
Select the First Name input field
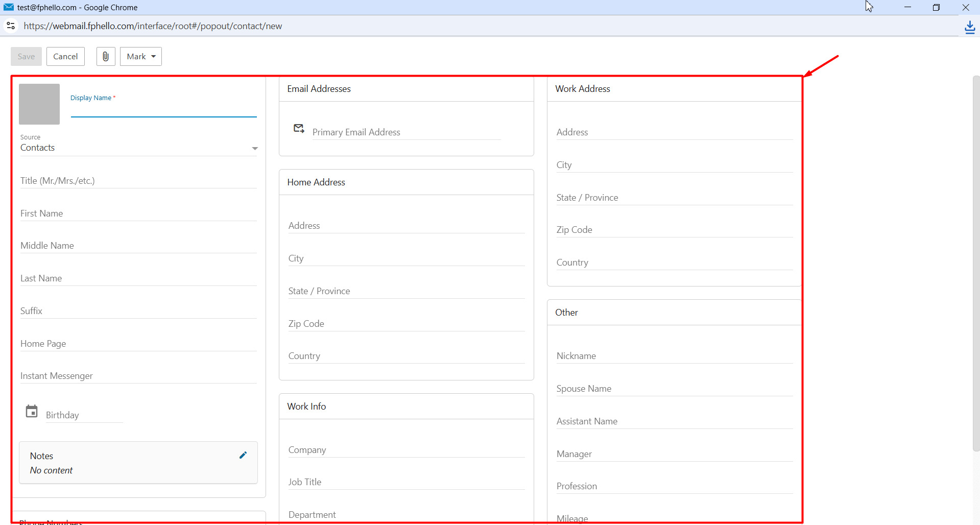(x=138, y=213)
